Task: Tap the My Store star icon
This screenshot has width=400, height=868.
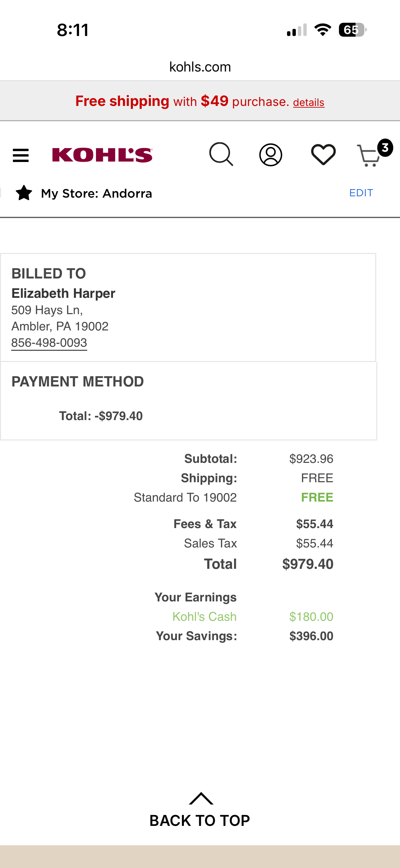Action: (24, 193)
